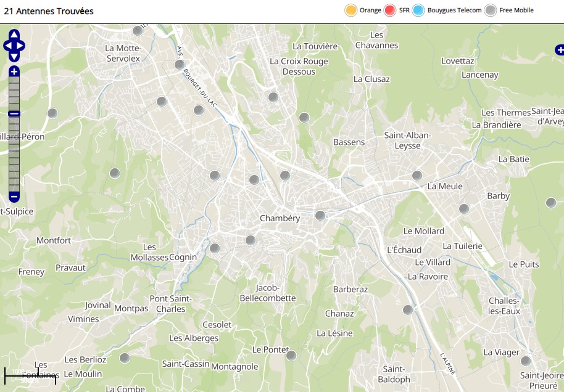This screenshot has width=564, height=392.
Task: Expand the layer switcher plus at right edge
Action: tap(558, 50)
